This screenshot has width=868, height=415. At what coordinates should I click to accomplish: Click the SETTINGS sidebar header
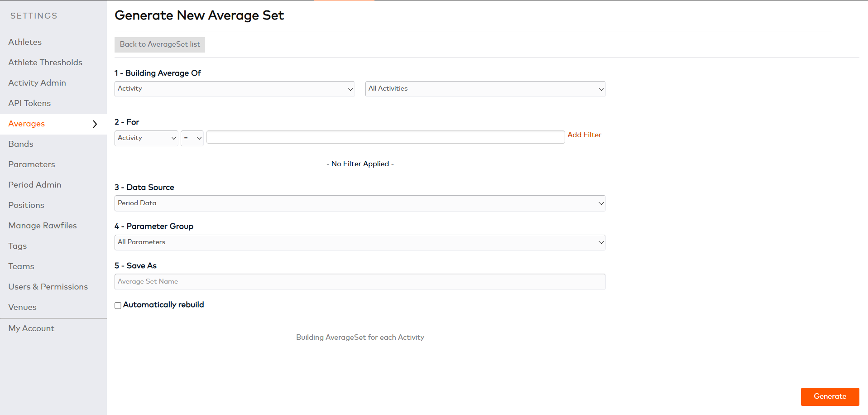(x=34, y=16)
